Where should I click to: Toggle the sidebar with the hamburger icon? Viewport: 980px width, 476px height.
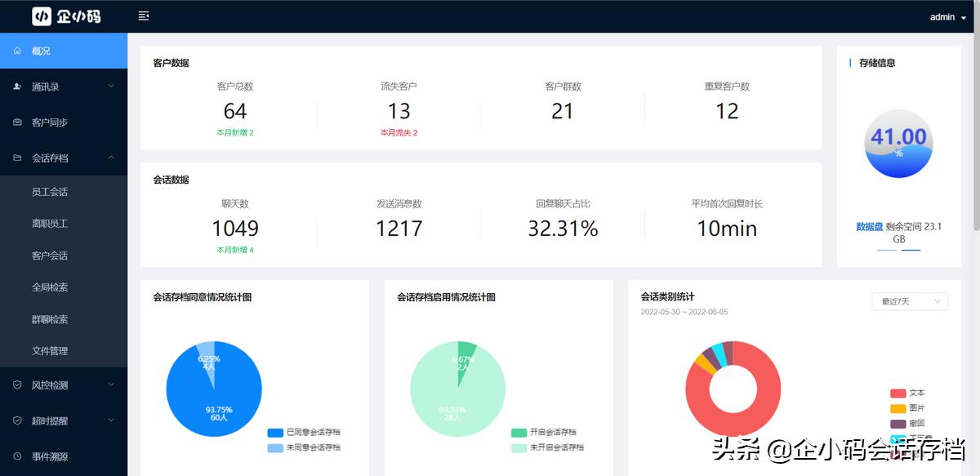click(144, 16)
